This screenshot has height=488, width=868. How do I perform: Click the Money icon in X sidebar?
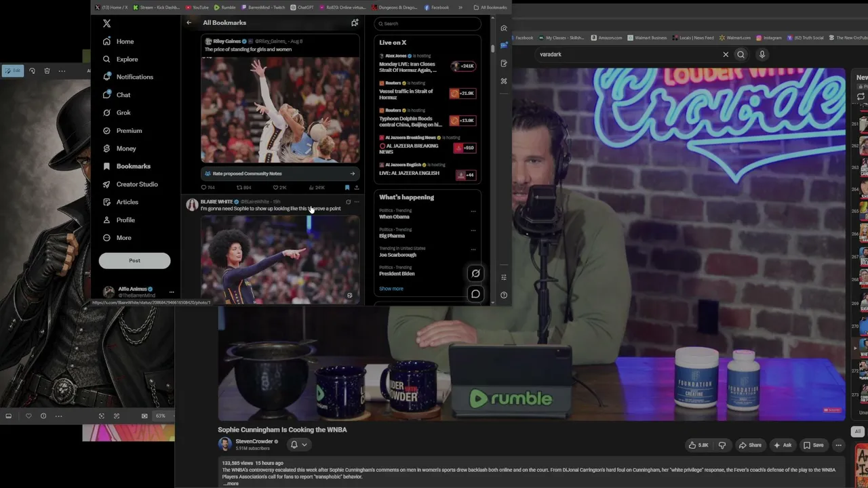coord(106,148)
